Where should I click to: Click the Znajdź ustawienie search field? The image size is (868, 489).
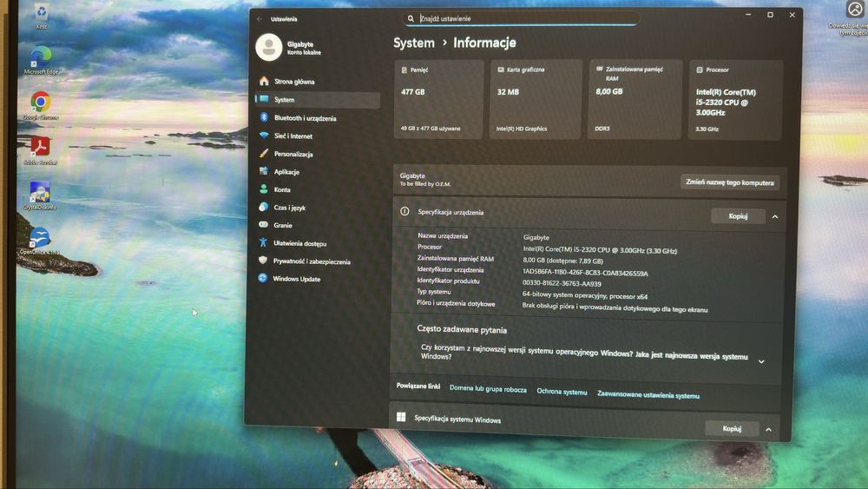tap(522, 18)
